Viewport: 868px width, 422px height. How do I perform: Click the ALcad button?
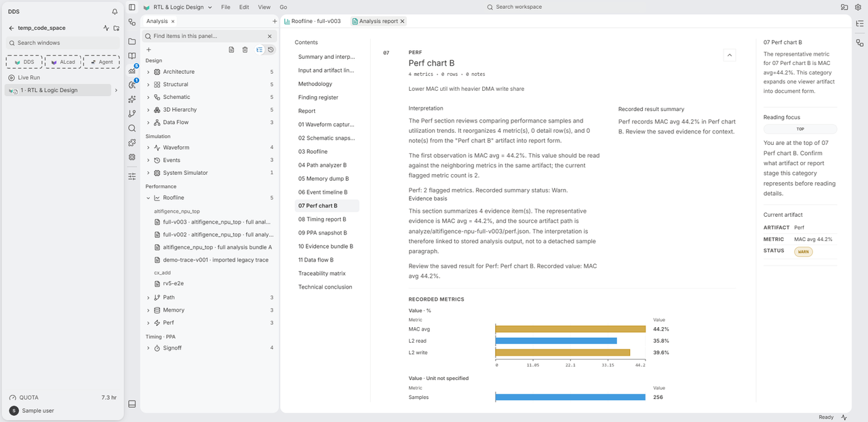tap(62, 62)
